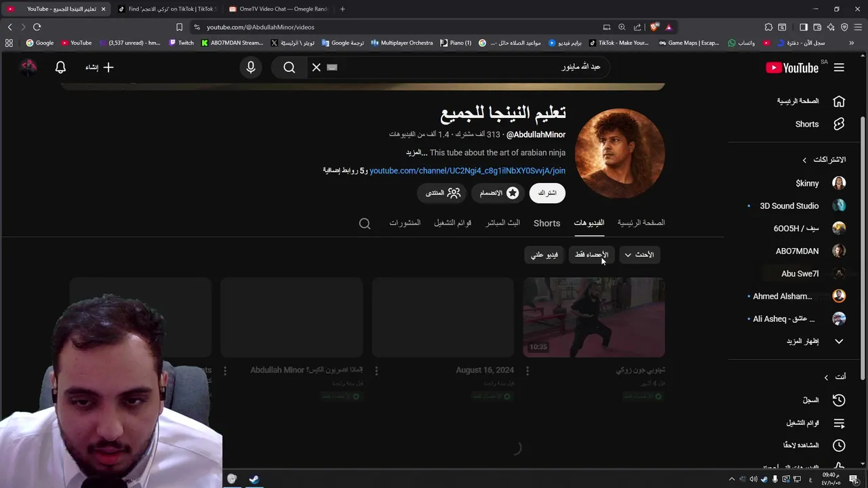Viewport: 868px width, 488px height.
Task: Switch to TikTok browser tab
Action: [x=167, y=9]
